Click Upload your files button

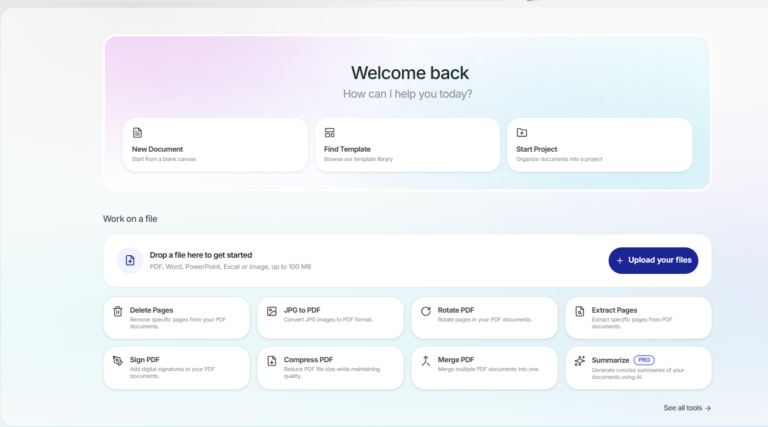tap(653, 261)
